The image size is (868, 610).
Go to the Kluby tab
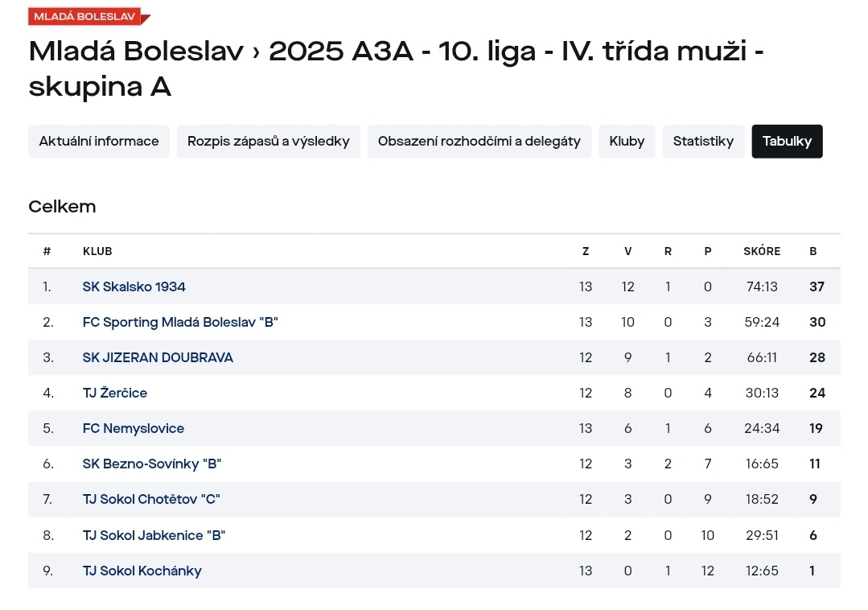(x=627, y=142)
